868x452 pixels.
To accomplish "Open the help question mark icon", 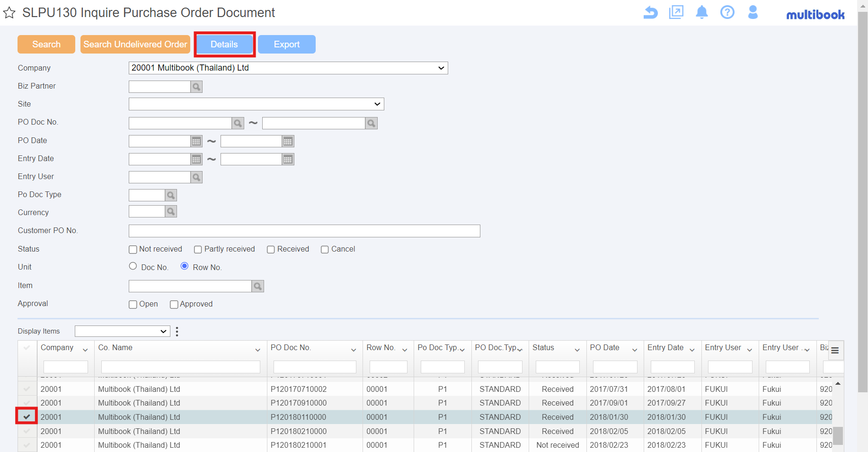I will coord(727,12).
